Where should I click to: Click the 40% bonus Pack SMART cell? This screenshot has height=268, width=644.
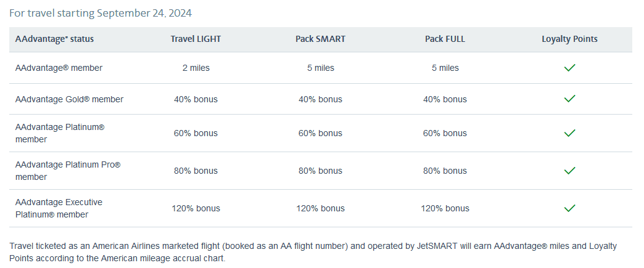click(x=320, y=99)
